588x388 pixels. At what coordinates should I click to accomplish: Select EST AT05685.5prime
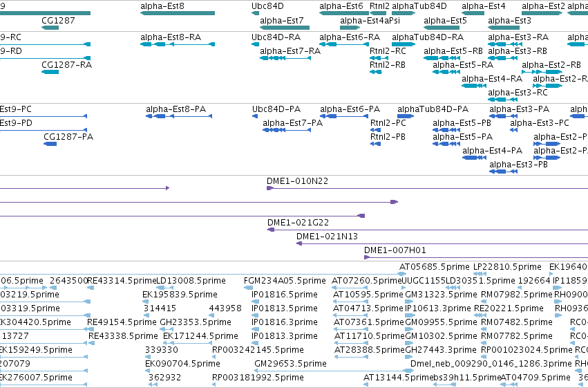pyautogui.click(x=434, y=267)
